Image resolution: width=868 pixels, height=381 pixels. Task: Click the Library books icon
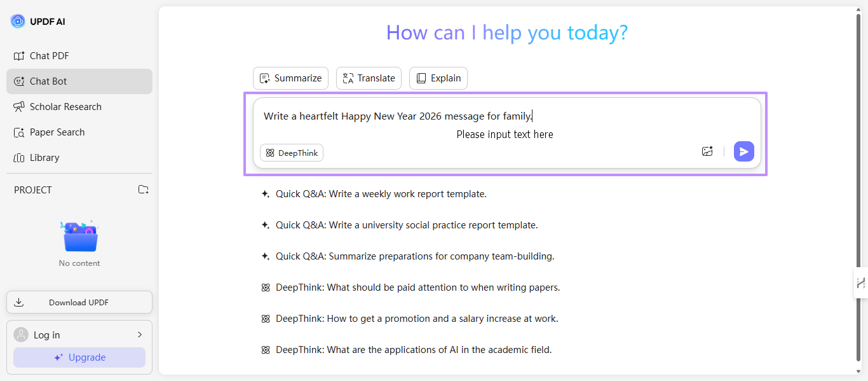coord(19,158)
